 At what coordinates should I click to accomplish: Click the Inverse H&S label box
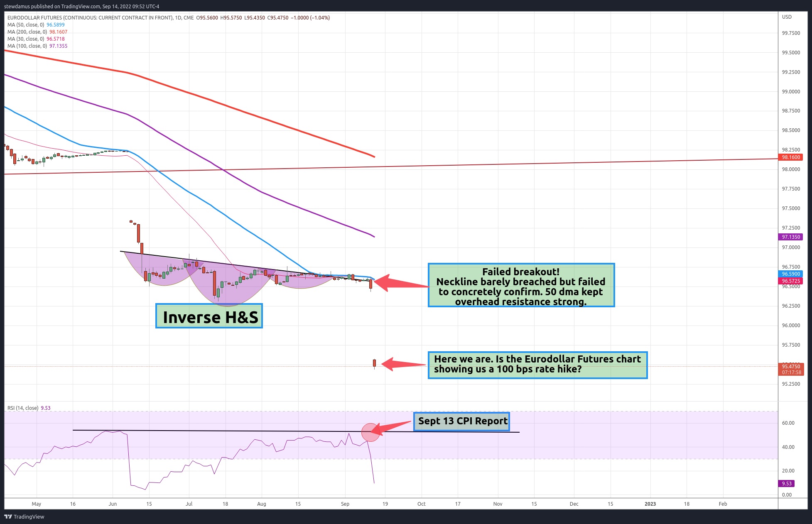209,316
